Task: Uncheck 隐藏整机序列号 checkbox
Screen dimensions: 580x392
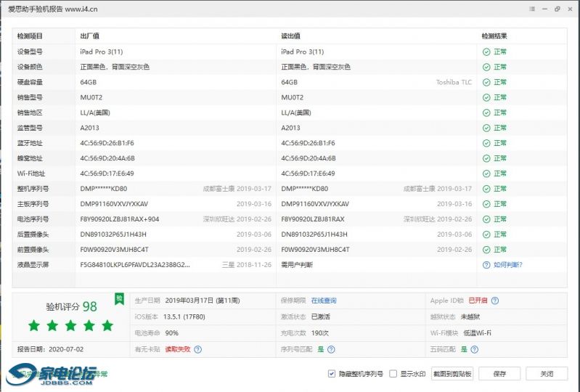Action: click(x=332, y=374)
